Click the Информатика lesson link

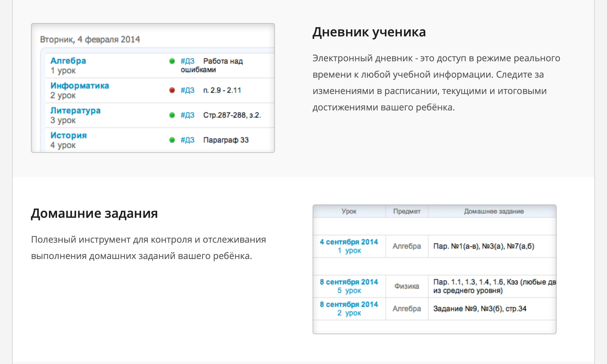pos(80,86)
